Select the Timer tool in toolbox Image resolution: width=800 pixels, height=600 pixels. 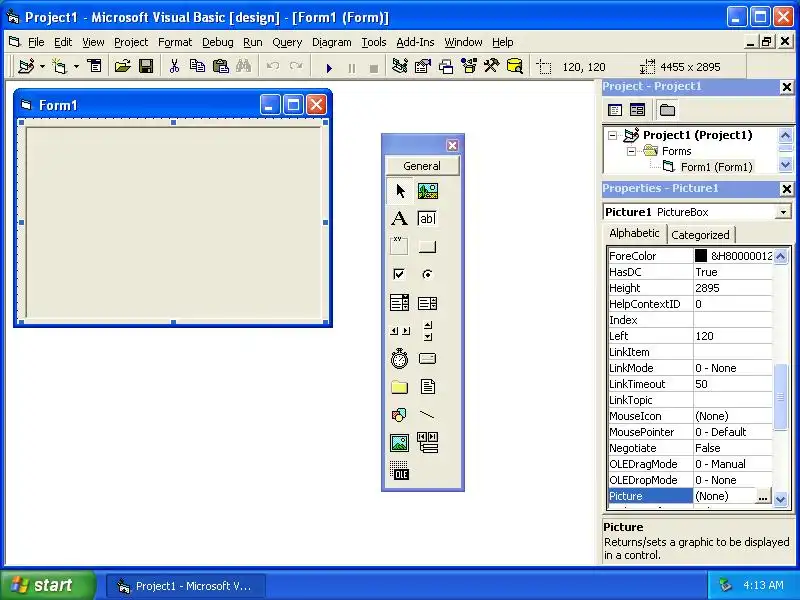(x=399, y=359)
